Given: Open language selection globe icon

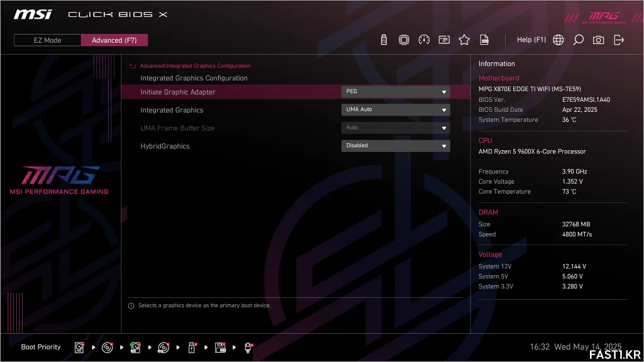Looking at the screenshot, I should 558,40.
